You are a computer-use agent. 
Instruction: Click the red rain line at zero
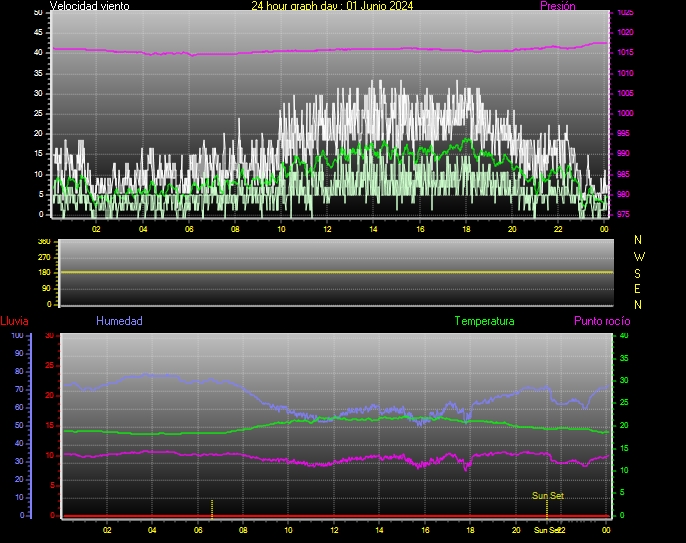[336, 516]
